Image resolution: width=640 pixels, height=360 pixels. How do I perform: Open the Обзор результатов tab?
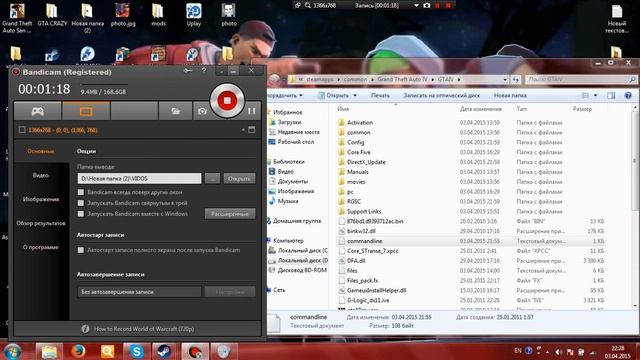pyautogui.click(x=41, y=223)
